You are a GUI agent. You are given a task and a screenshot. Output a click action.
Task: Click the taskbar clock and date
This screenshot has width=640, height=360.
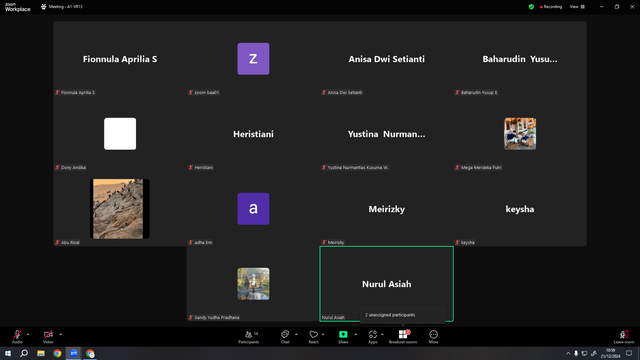pos(610,353)
